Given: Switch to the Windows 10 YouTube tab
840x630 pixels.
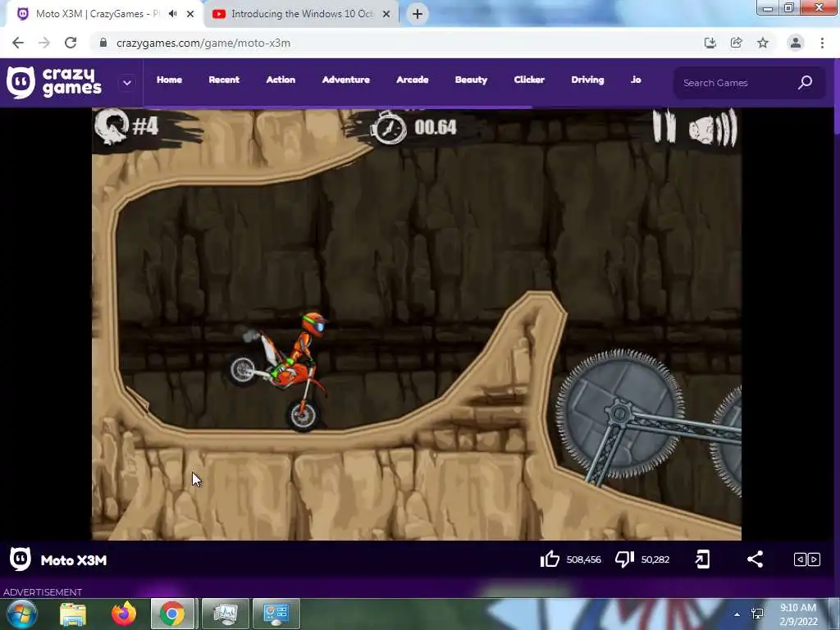Looking at the screenshot, I should 302,14.
